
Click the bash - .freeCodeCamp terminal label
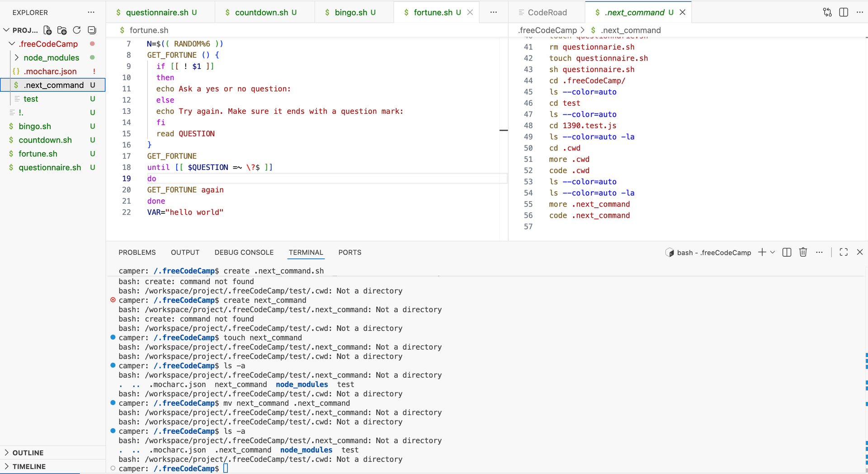click(x=708, y=253)
